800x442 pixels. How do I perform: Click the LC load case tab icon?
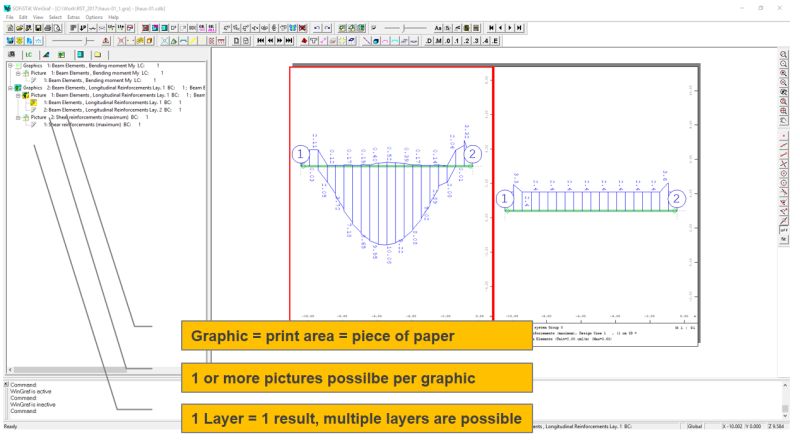pyautogui.click(x=29, y=55)
